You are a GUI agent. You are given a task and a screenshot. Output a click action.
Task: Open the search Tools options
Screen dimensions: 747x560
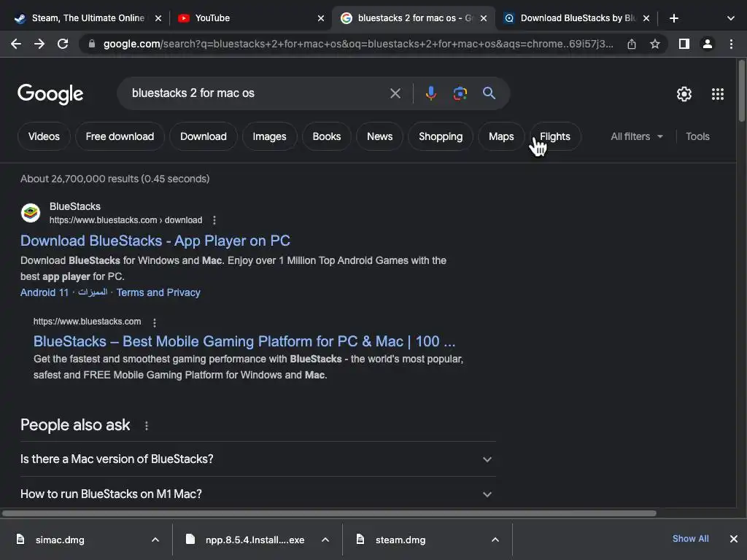(x=697, y=136)
